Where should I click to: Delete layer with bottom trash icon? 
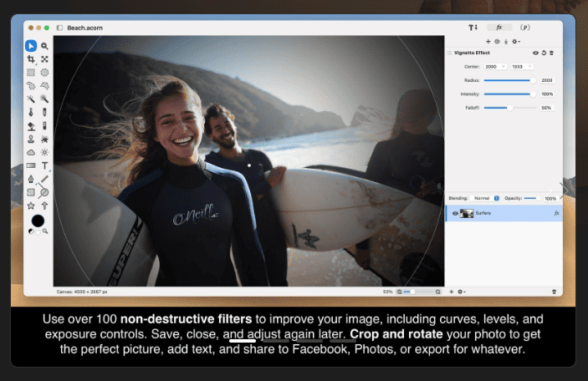point(554,292)
